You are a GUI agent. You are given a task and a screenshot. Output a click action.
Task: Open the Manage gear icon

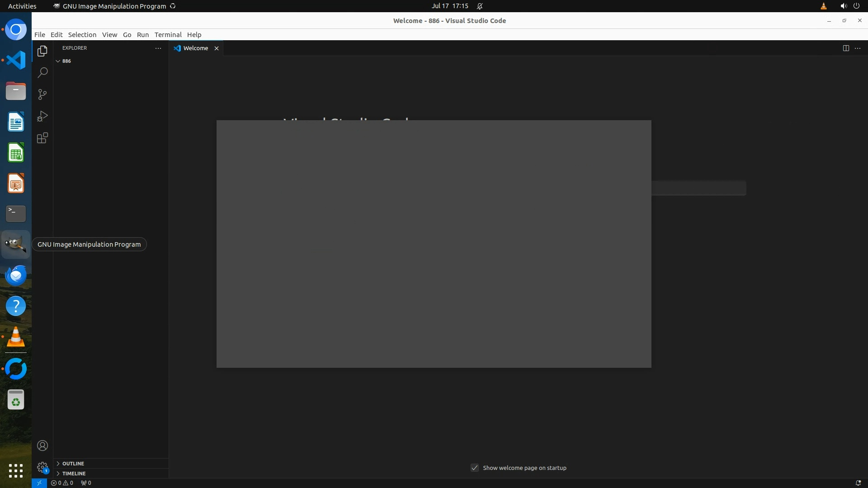(42, 467)
